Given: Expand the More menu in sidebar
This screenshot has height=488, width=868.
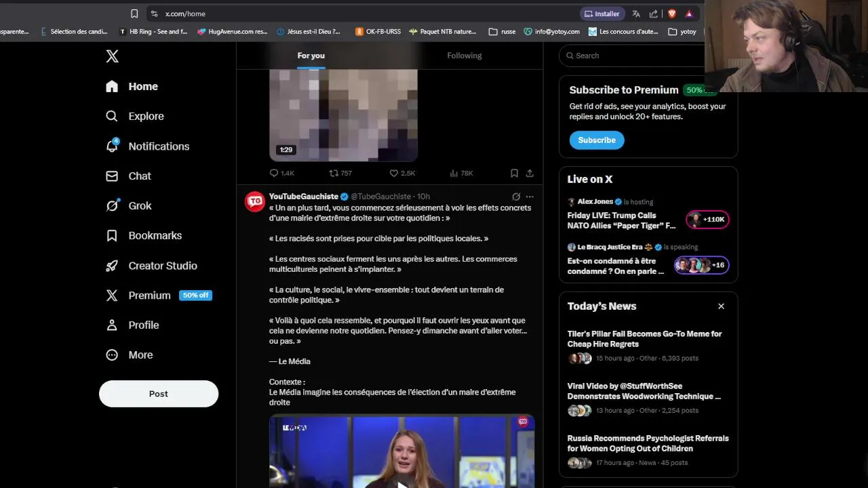Looking at the screenshot, I should [x=130, y=354].
